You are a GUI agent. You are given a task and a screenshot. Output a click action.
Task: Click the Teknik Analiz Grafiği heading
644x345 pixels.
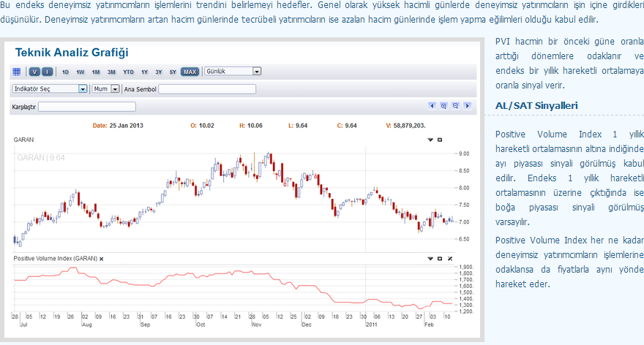pos(72,53)
